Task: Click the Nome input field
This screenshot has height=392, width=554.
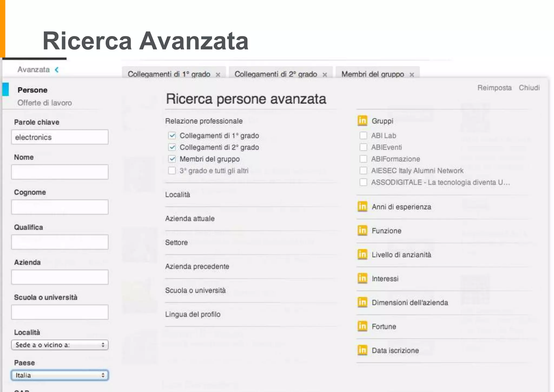Action: (x=60, y=172)
